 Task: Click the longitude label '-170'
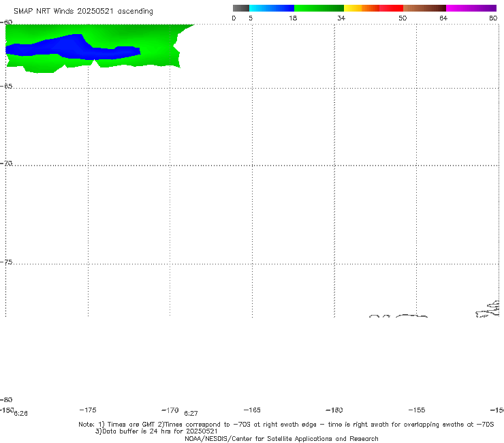[x=170, y=410]
